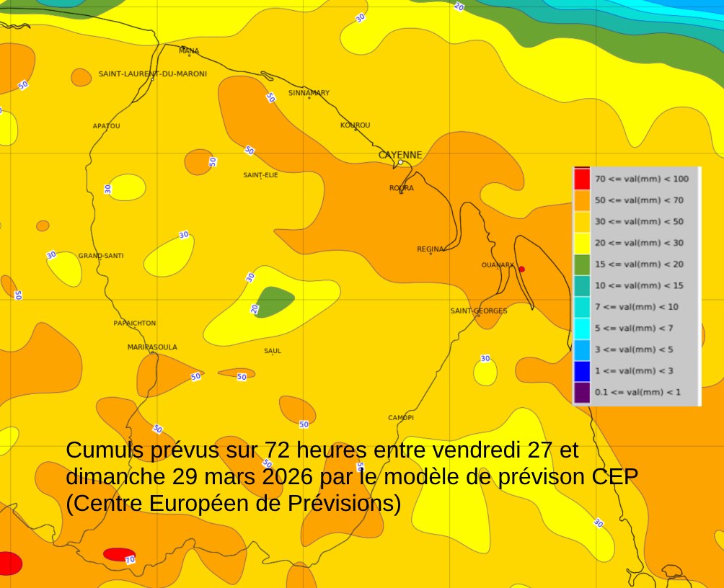Click the Kourou city label
Screen dimensions: 724x588
click(x=355, y=125)
